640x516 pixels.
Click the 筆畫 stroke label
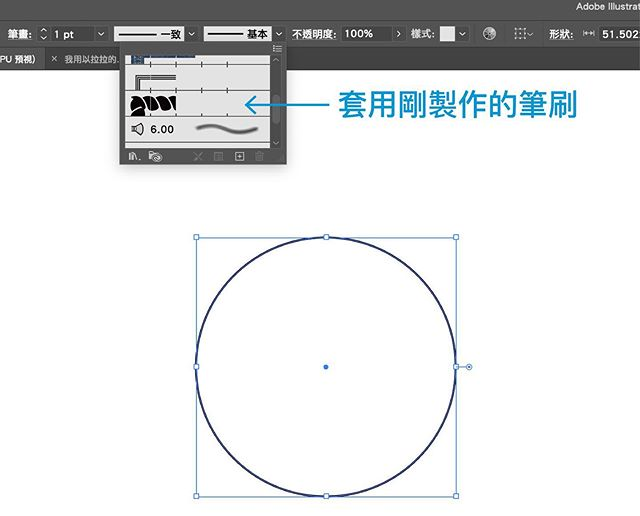[19, 34]
